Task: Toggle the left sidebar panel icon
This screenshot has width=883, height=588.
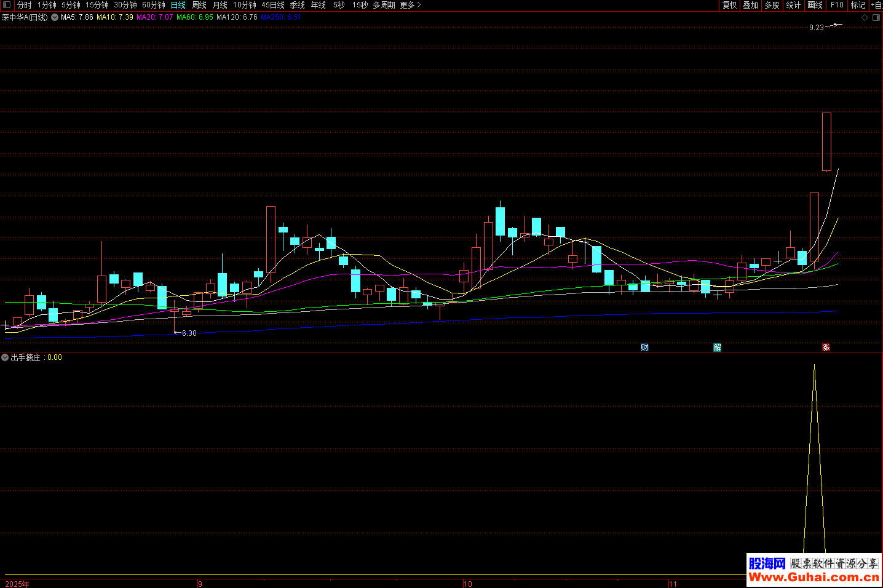Action: (7, 5)
